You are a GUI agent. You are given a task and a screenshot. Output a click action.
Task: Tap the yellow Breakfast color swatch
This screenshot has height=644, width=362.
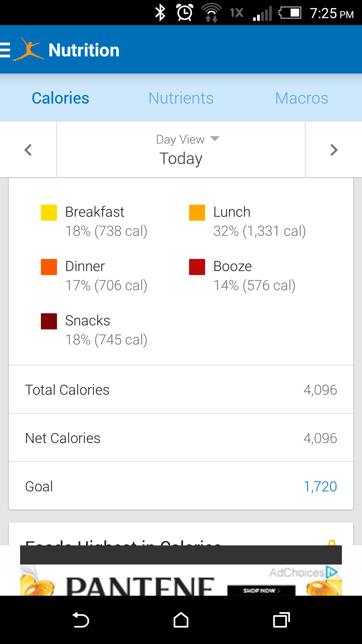pyautogui.click(x=49, y=213)
